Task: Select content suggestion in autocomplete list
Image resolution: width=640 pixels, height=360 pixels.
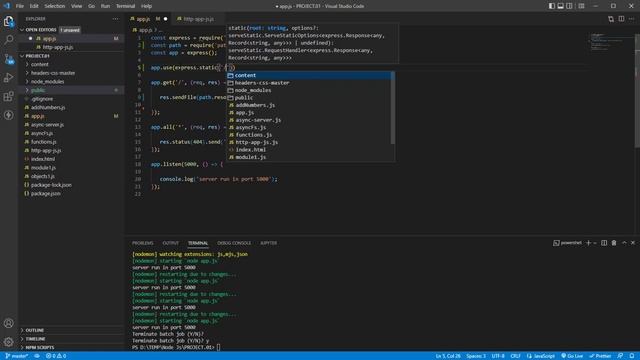Action: tap(309, 75)
